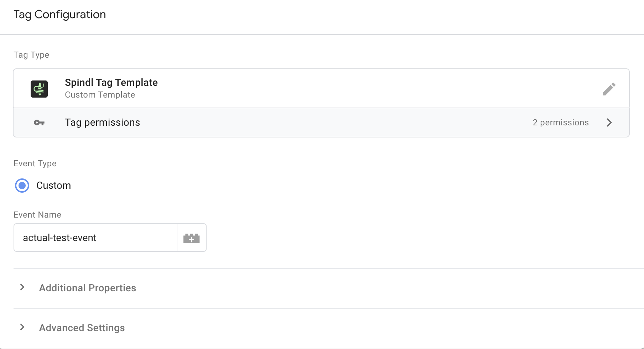
Task: Click the Custom radio label text
Action: click(53, 186)
